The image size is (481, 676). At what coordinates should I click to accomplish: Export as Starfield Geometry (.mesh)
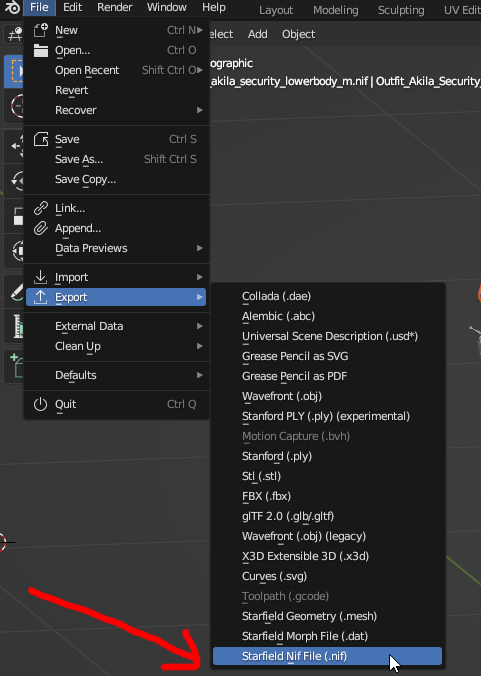point(328,616)
